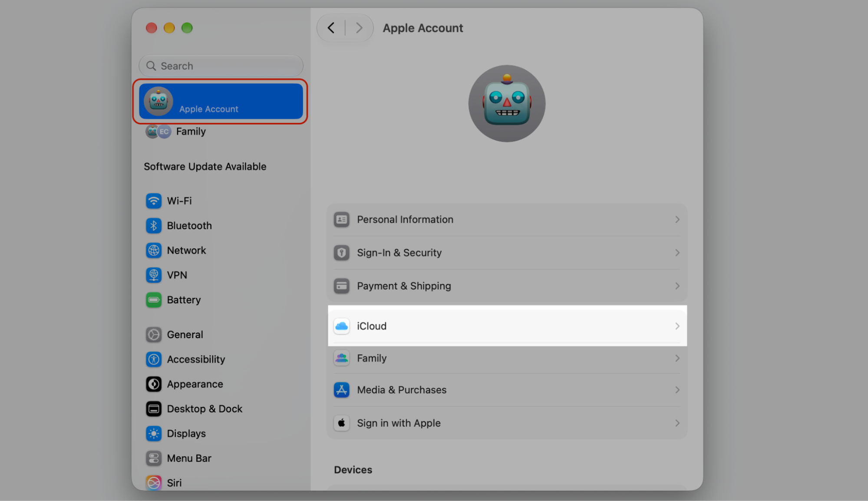Click the Media & Purchases App Store icon
Screen dimensions: 868x501
pyautogui.click(x=342, y=390)
